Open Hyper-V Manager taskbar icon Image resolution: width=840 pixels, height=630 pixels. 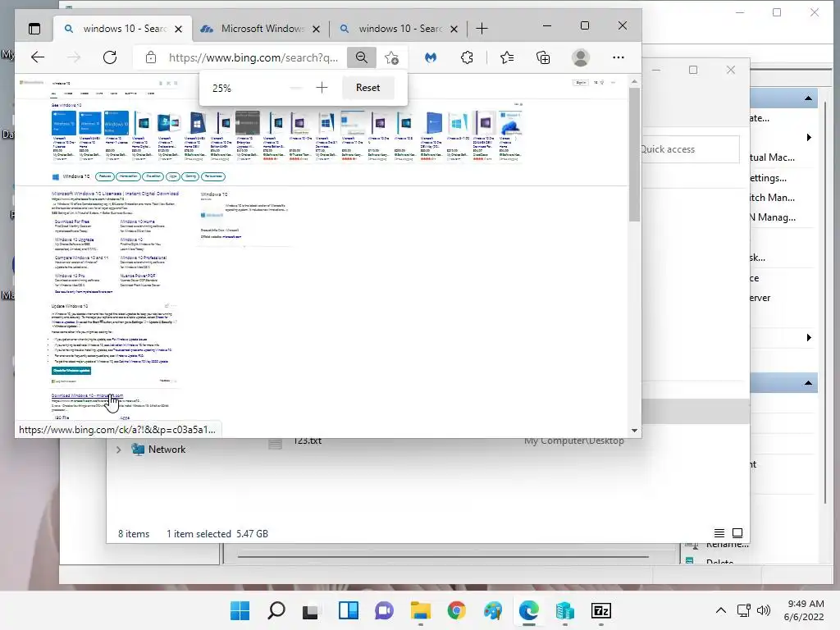[x=564, y=610]
